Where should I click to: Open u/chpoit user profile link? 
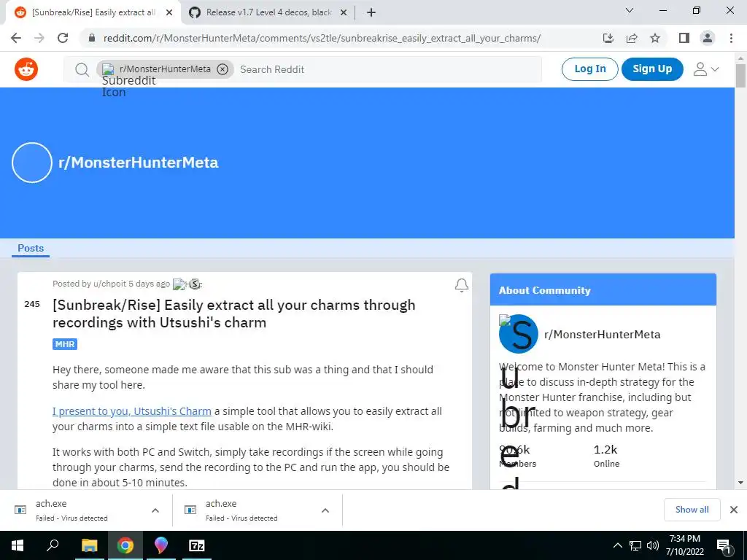pos(109,284)
